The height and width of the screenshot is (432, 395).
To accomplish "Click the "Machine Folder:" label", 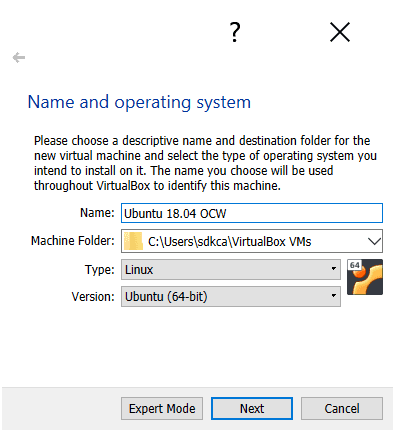I will (73, 241).
